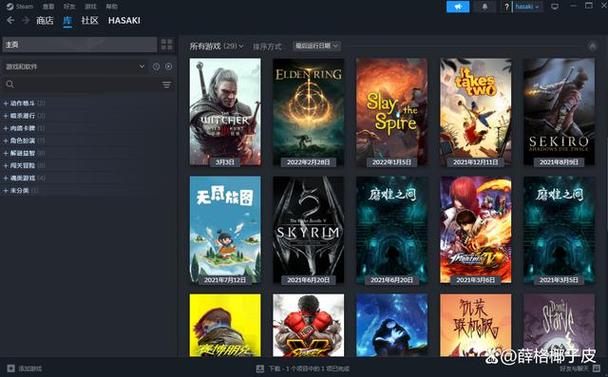608x377 pixels.
Task: Click the Steam logo menu
Action: (20, 6)
